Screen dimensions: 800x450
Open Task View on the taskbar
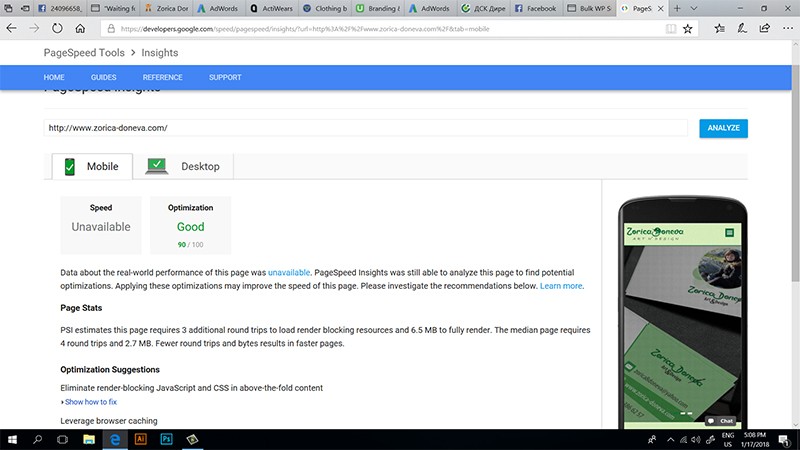[62, 439]
